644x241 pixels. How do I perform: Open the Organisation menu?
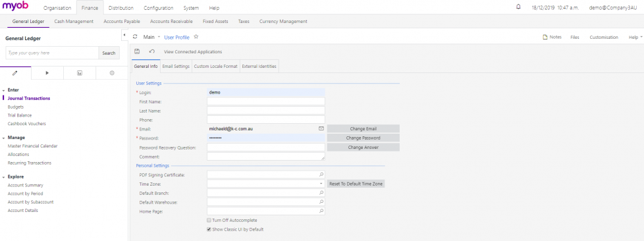click(x=57, y=8)
